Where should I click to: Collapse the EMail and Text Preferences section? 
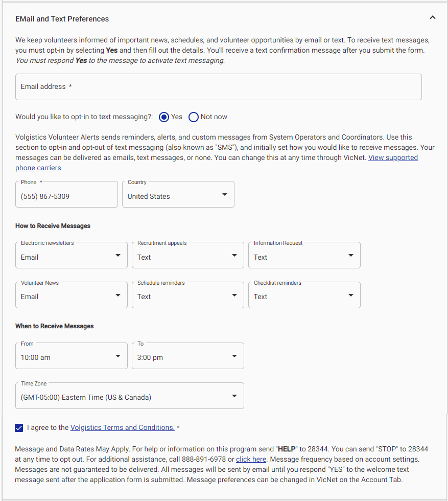(432, 17)
